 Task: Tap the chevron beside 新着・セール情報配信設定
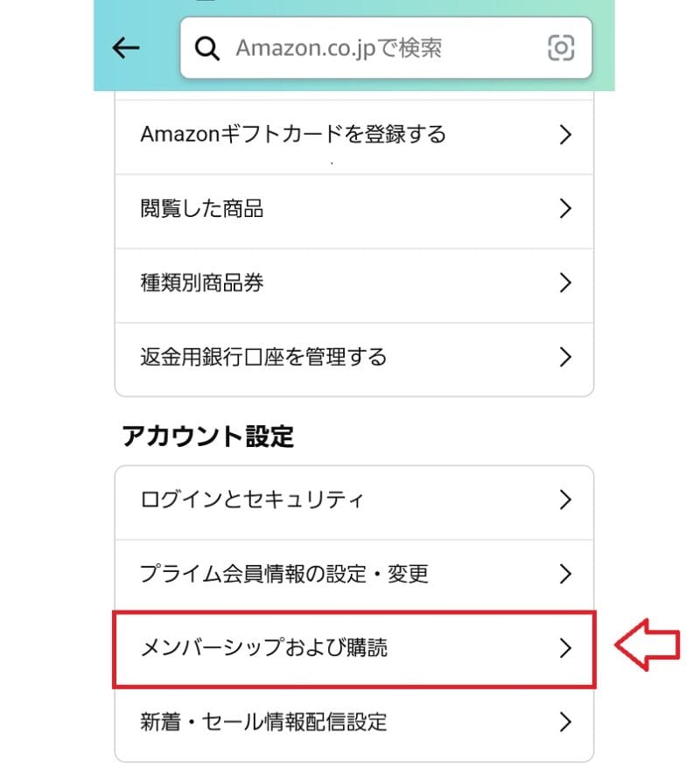[565, 723]
